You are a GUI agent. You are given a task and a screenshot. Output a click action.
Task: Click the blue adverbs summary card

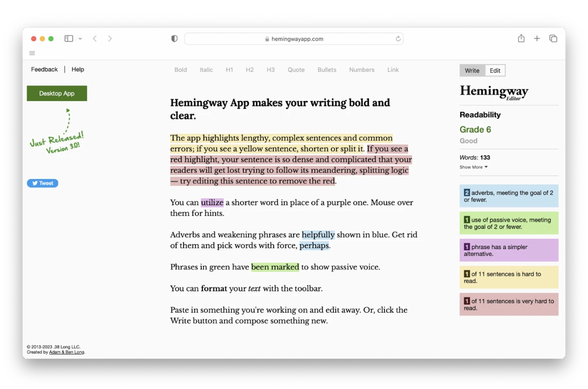[509, 196]
